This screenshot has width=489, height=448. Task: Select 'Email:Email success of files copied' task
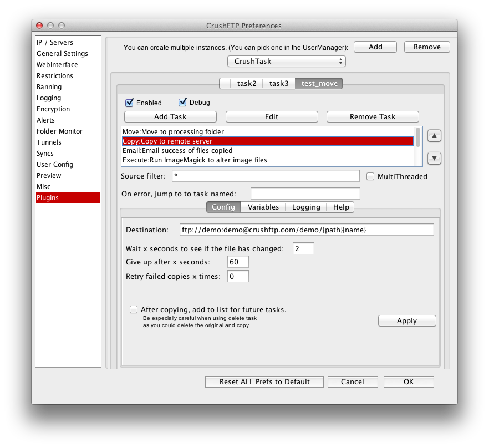pos(268,151)
